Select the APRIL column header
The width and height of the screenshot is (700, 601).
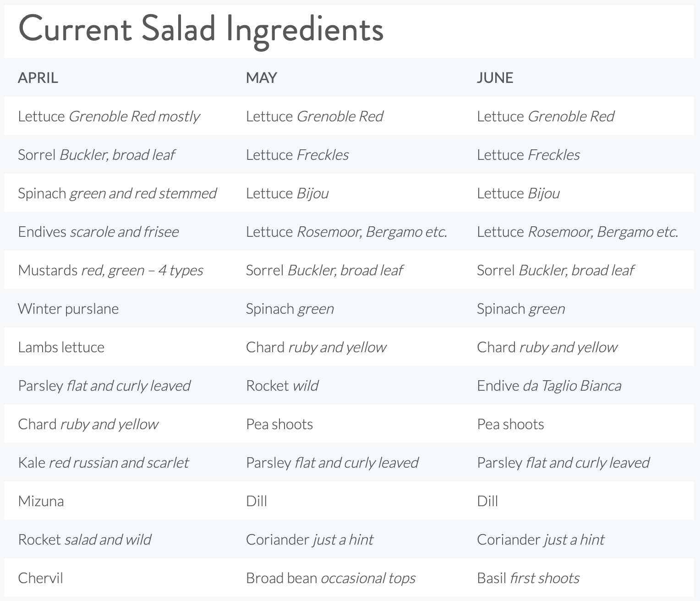tap(38, 78)
